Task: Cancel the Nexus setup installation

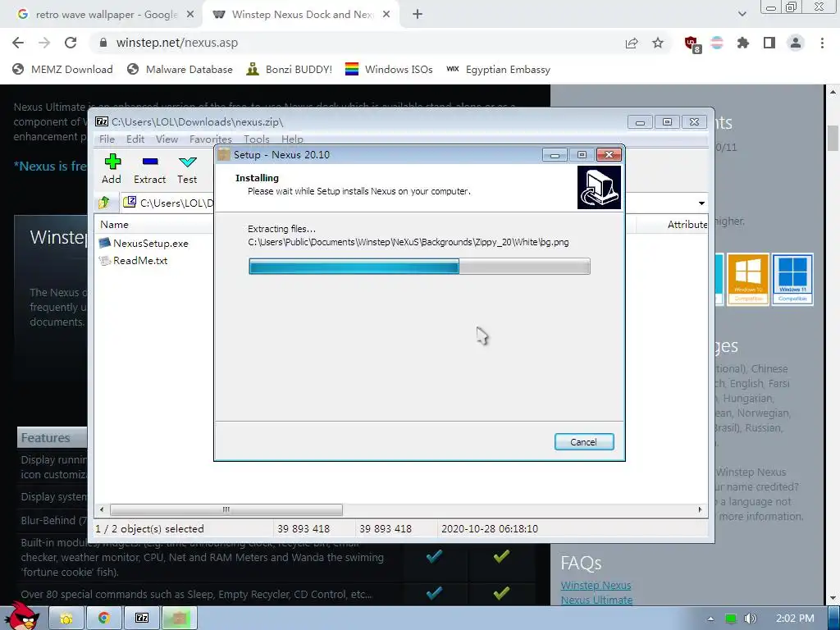Action: (584, 442)
